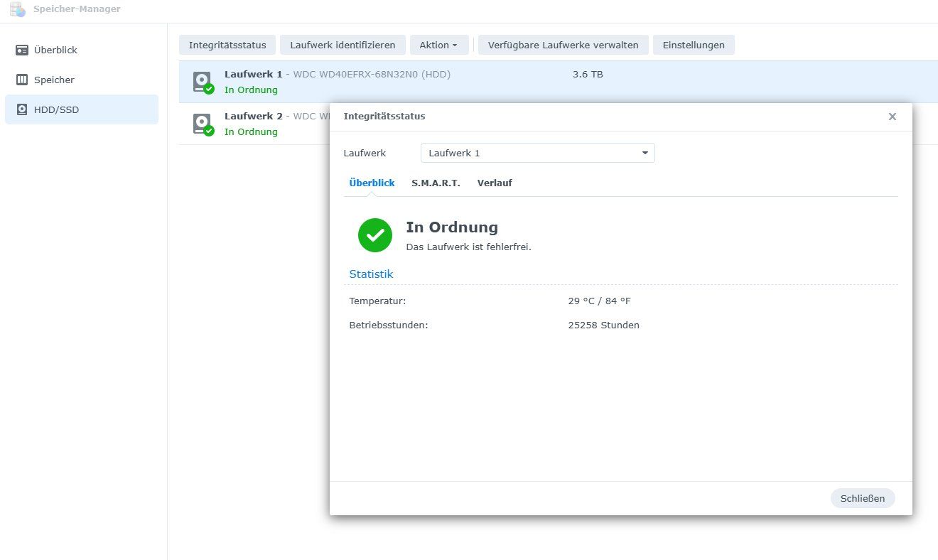
Task: Click the Temperatur label
Action: tap(377, 301)
